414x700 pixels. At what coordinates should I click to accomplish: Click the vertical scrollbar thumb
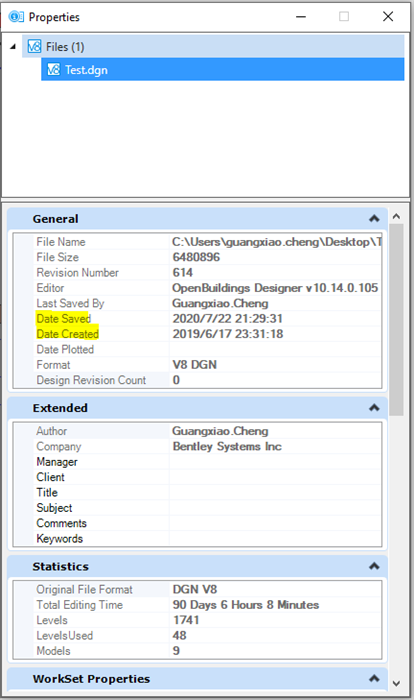tap(396, 320)
